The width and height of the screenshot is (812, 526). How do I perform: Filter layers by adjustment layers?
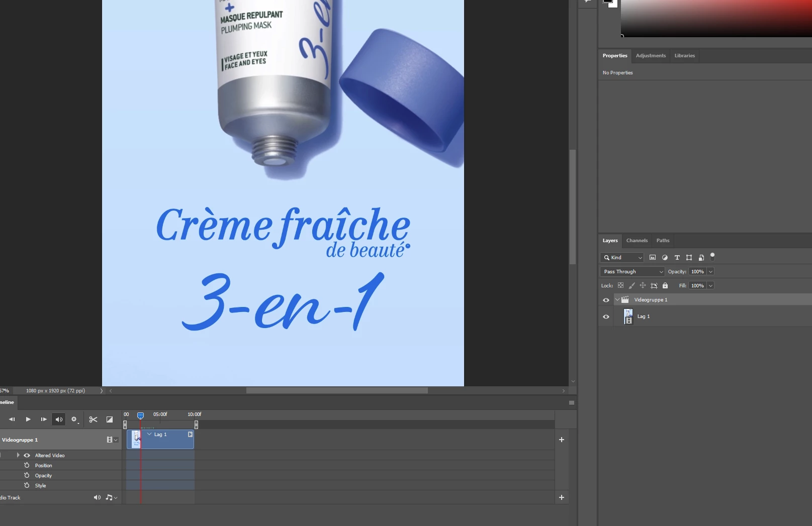tap(665, 257)
